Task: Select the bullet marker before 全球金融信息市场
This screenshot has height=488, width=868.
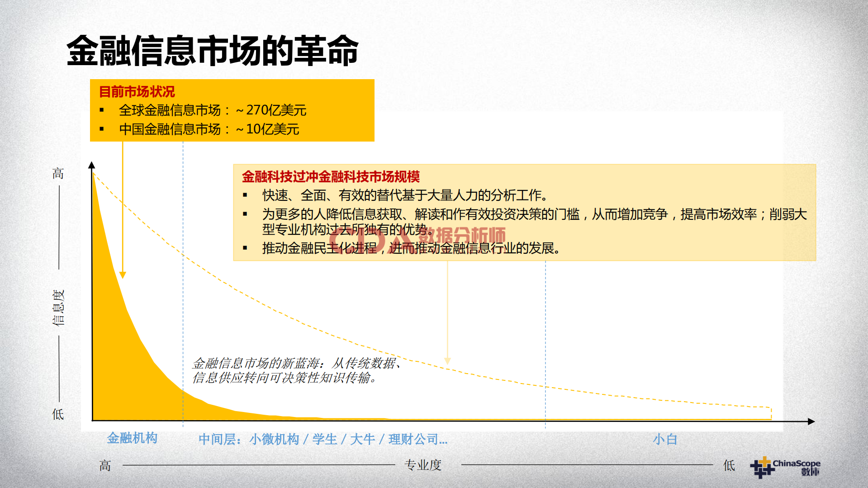Action: tap(100, 110)
